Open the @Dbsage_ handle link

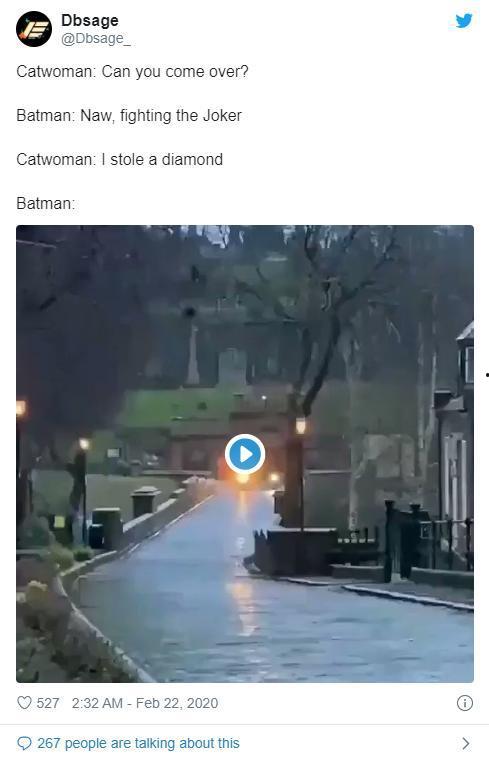(96, 39)
